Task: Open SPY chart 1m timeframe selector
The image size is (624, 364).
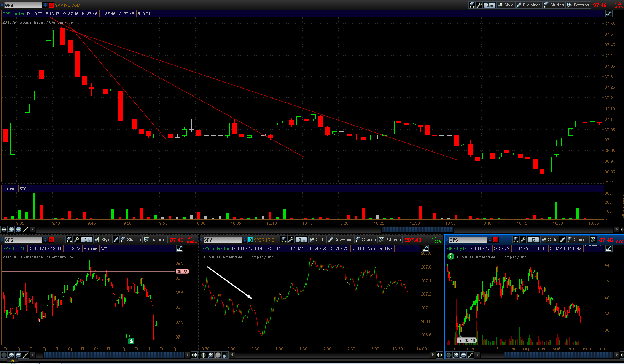Action: pos(301,240)
